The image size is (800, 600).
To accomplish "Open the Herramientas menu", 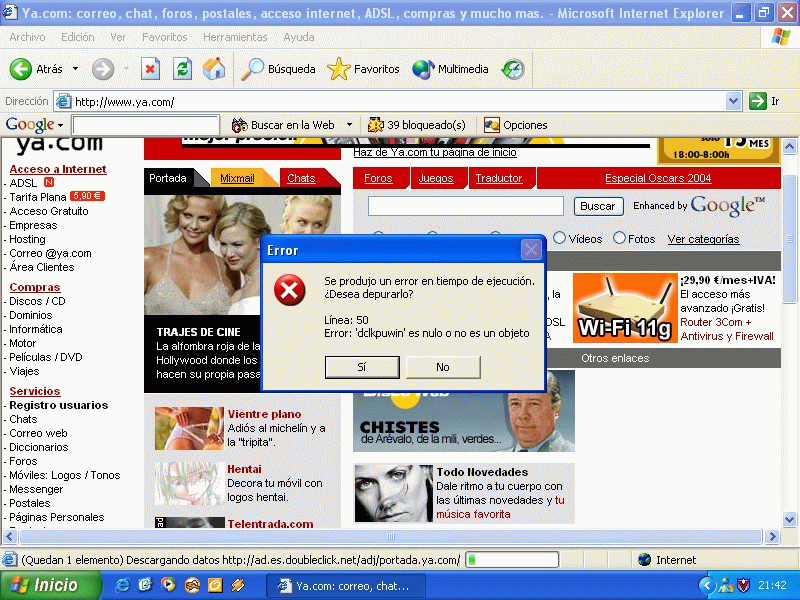I will point(235,37).
